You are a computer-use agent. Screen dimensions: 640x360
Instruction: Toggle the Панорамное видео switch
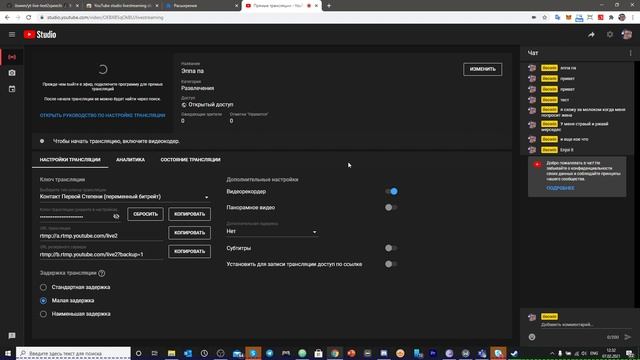point(391,207)
